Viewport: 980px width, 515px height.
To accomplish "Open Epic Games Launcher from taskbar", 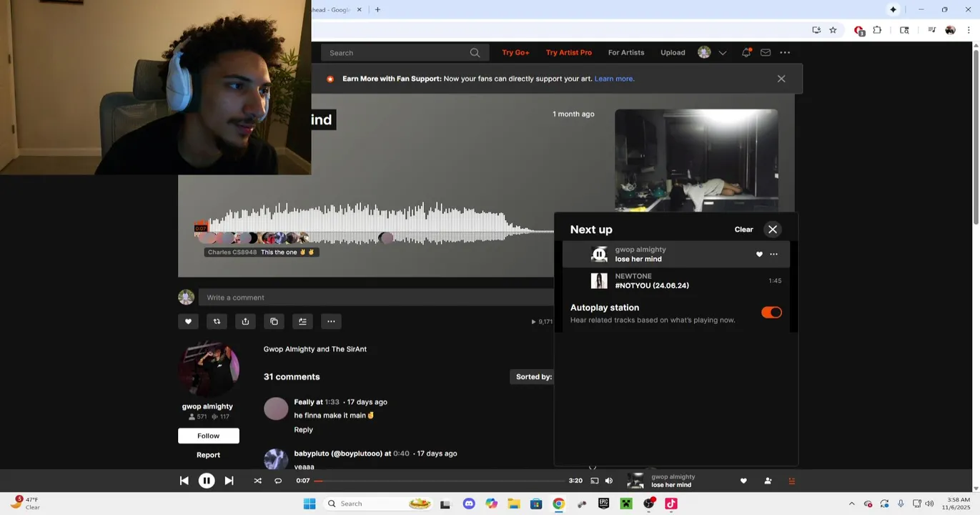I will pyautogui.click(x=603, y=504).
